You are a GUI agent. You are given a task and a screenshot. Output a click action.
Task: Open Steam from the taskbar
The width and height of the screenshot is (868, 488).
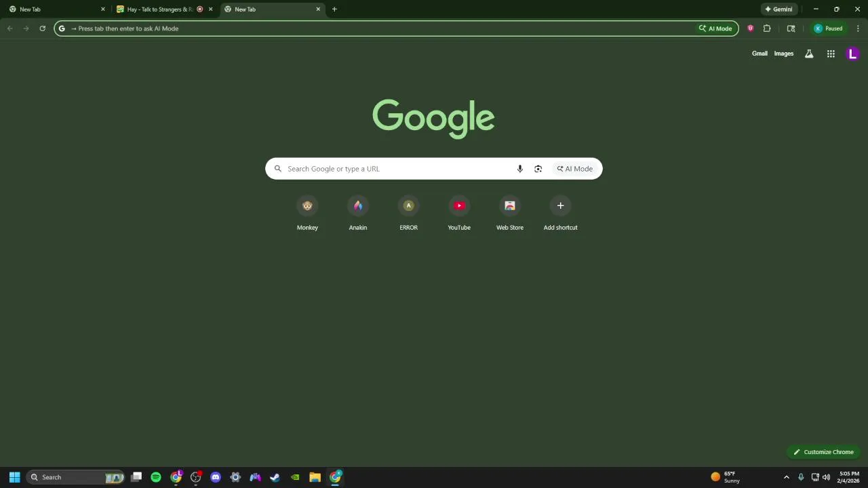click(x=275, y=477)
